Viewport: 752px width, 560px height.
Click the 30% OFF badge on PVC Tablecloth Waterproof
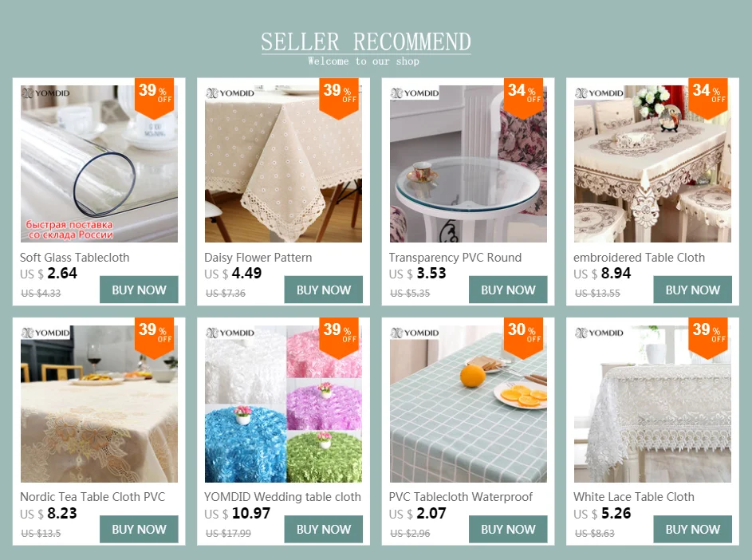click(523, 337)
